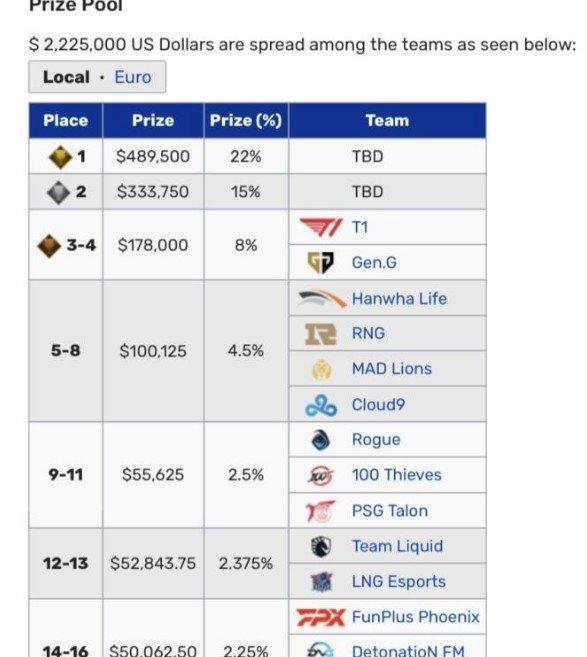Click the 100 Thieves logo icon
Image resolution: width=587 pixels, height=657 pixels.
[x=321, y=475]
